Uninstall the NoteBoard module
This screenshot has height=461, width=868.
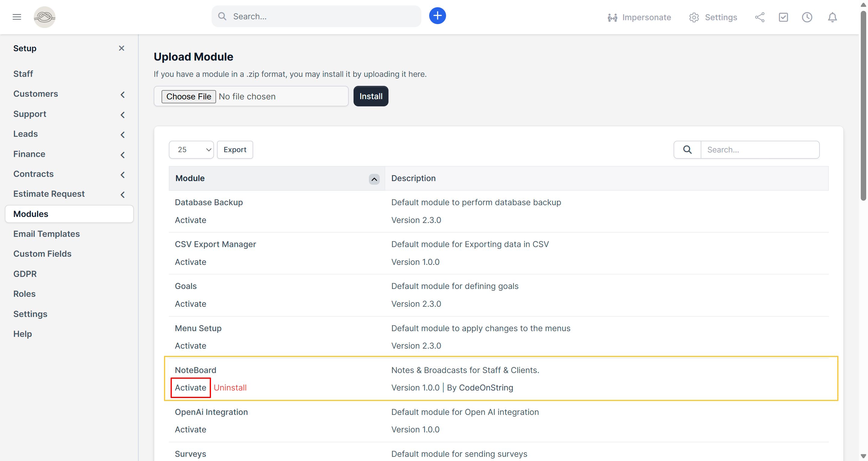(x=230, y=387)
